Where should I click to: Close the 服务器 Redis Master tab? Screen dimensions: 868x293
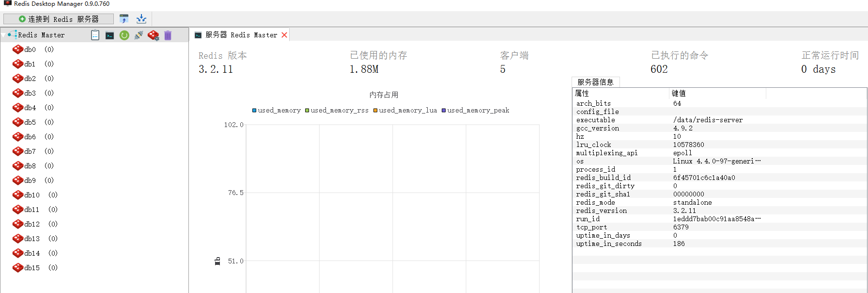coord(284,35)
